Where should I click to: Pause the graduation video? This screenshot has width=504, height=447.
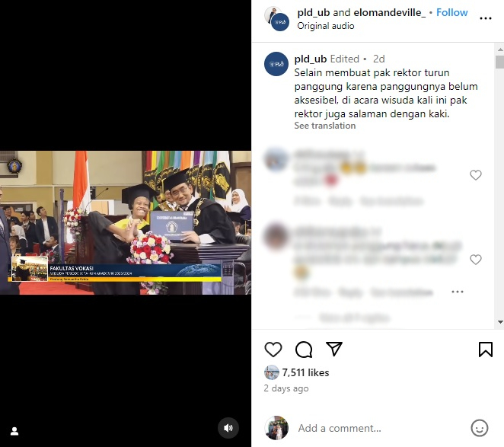point(126,222)
